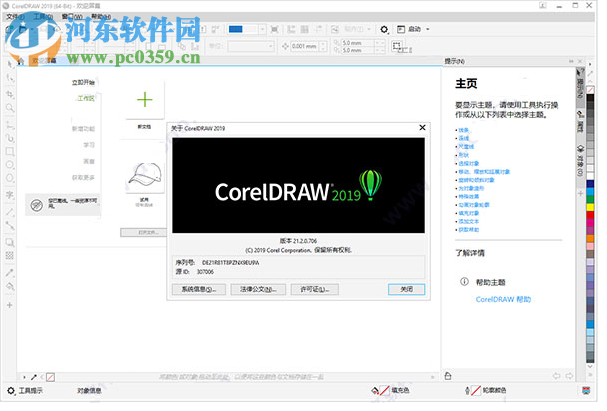The height and width of the screenshot is (411, 607).
Task: Select the Shape edit tool
Action: point(10,78)
